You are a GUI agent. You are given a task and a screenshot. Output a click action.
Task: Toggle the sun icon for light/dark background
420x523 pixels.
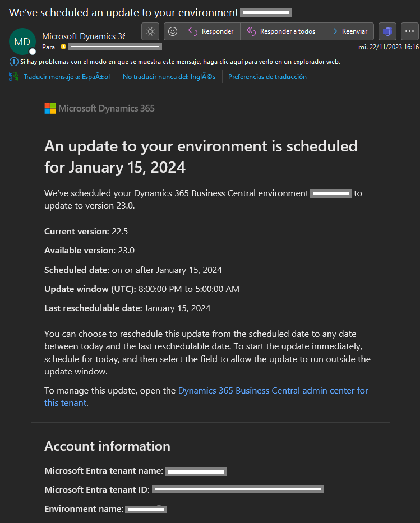[150, 31]
